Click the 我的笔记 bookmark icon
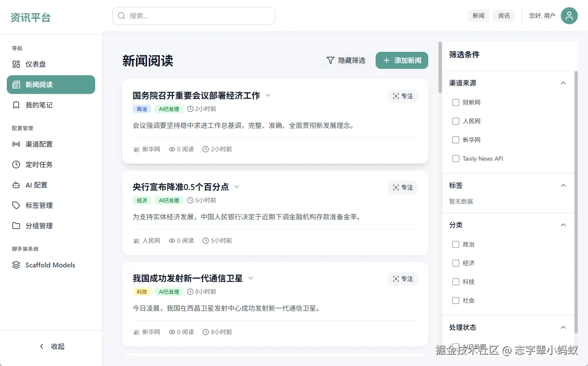The image size is (588, 366). point(16,105)
